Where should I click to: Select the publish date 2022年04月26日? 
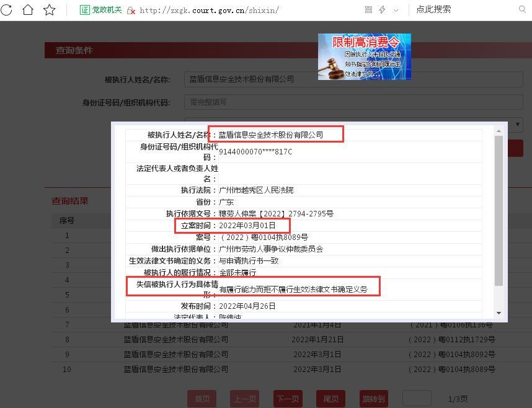pos(247,306)
